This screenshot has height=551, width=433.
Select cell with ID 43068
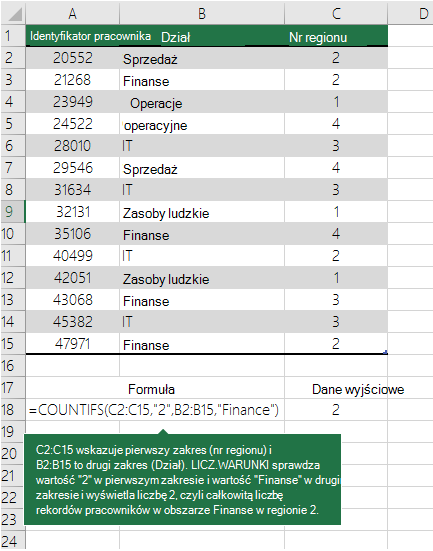pyautogui.click(x=72, y=300)
